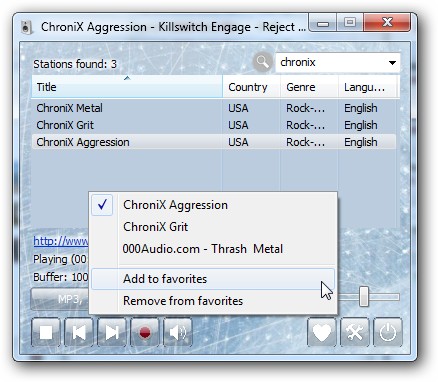This screenshot has width=438, height=382.
Task: Click Rock genre cell in ChroniX Aggression row
Action: [x=305, y=142]
